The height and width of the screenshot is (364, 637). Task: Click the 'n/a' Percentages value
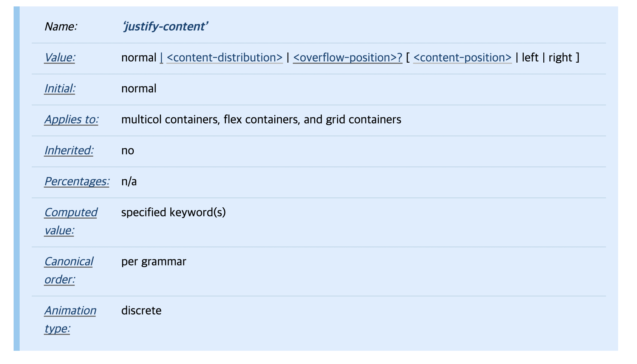coord(129,181)
